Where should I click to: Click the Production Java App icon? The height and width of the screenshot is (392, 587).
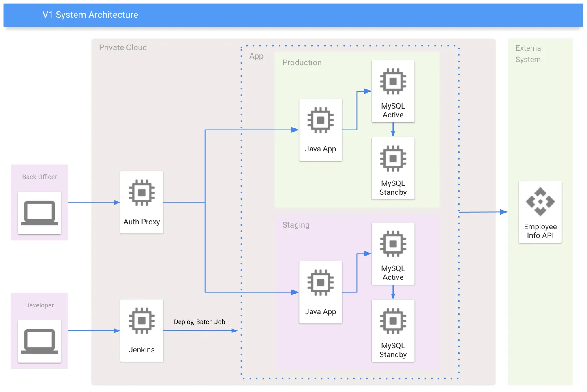tap(320, 120)
